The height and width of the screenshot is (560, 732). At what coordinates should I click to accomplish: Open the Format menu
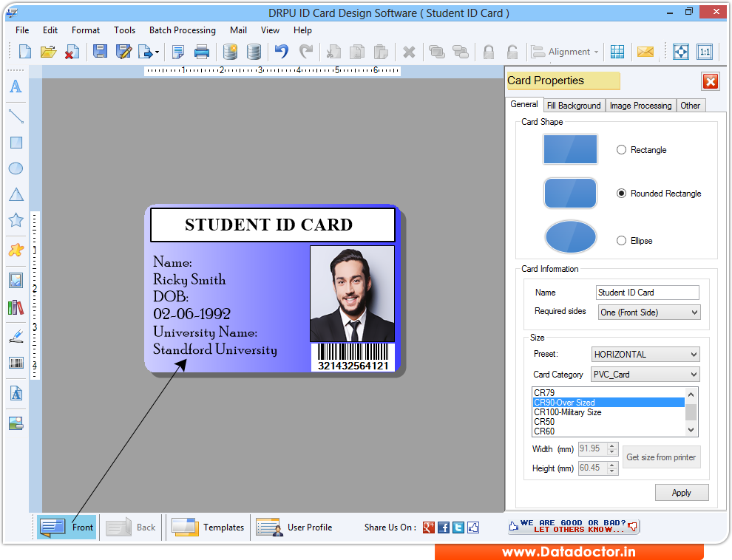(x=86, y=30)
